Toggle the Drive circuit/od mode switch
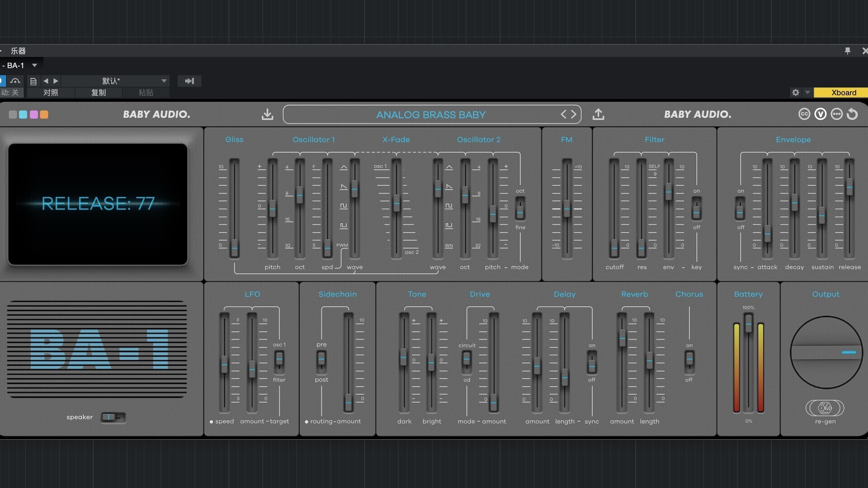This screenshot has height=488, width=868. [467, 362]
